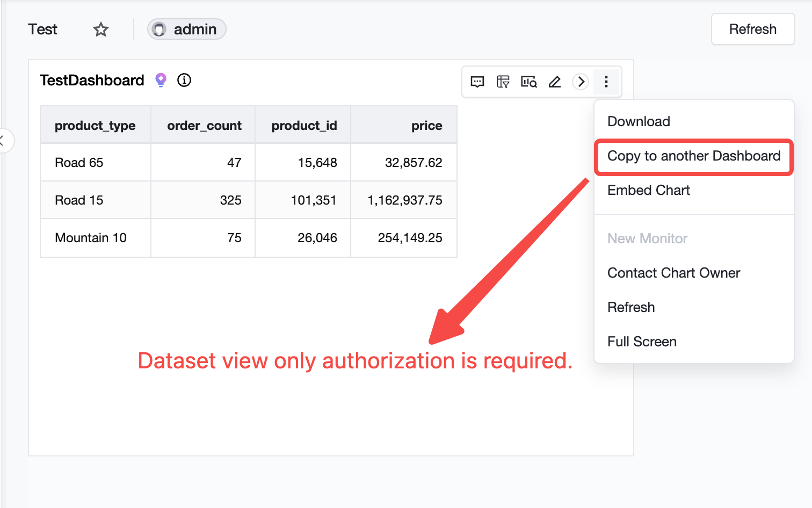Expand toolbar with the circled right arrow
The image size is (812, 508).
click(x=581, y=82)
